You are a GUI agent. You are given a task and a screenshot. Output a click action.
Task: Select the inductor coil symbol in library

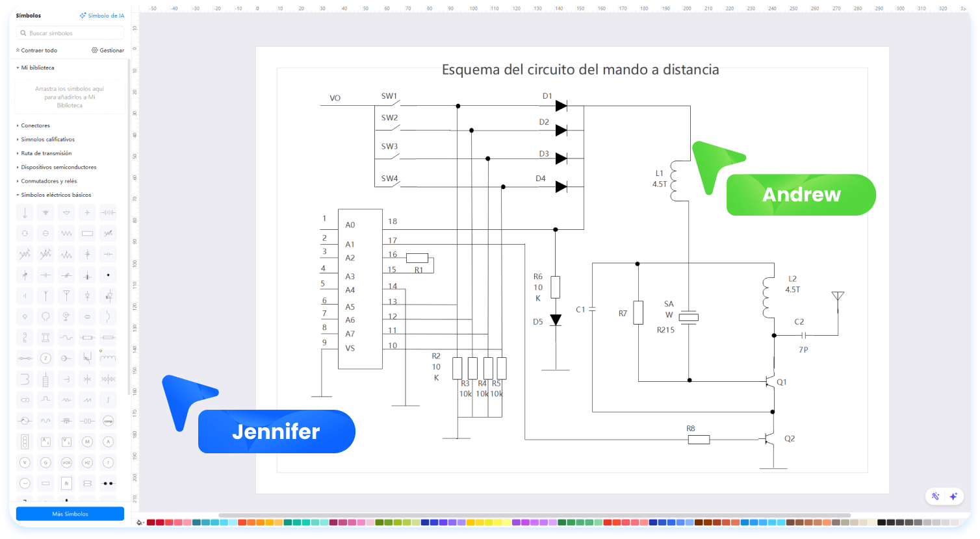click(x=109, y=357)
